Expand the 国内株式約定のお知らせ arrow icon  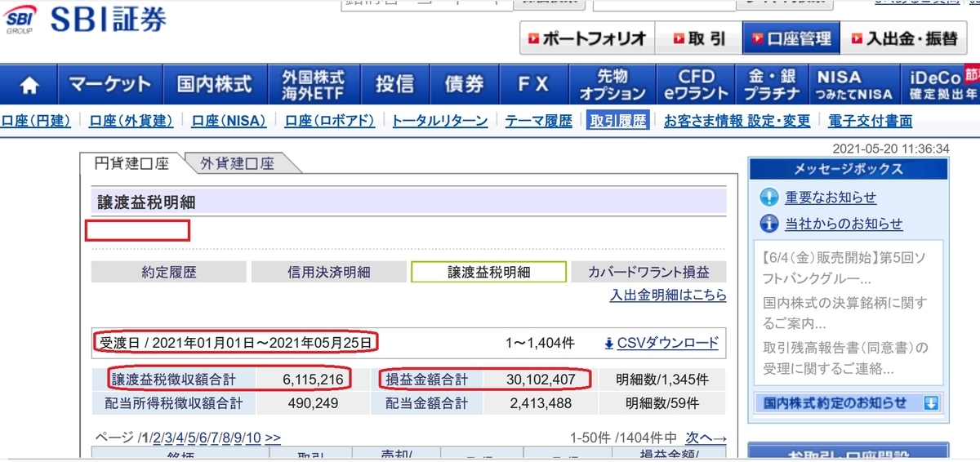(x=931, y=403)
